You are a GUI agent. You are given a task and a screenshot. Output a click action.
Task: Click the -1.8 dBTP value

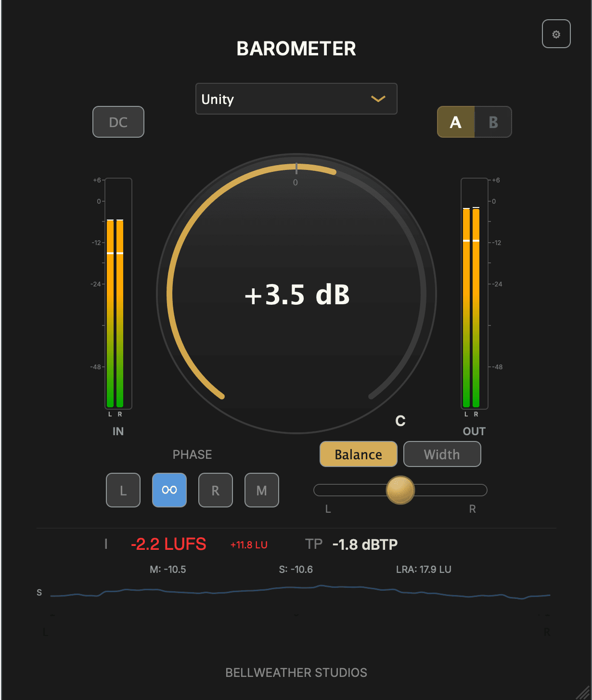(x=365, y=544)
